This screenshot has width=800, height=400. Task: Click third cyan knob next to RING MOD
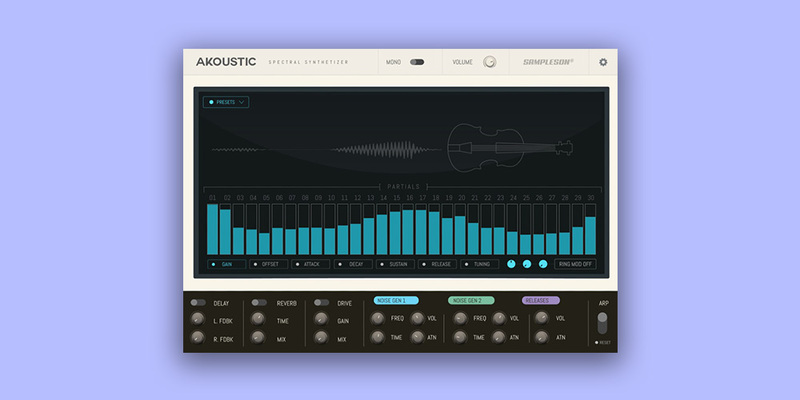click(543, 264)
